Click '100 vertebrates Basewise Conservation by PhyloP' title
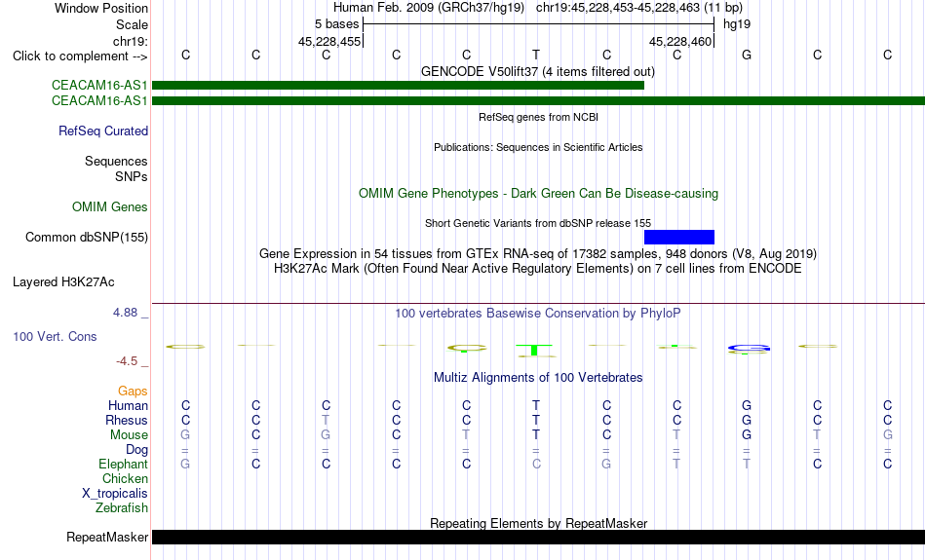Screen dimensions: 926x560 (x=538, y=314)
